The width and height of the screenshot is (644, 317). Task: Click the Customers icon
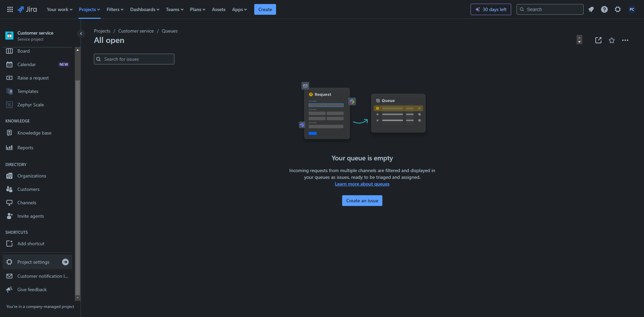pyautogui.click(x=9, y=189)
